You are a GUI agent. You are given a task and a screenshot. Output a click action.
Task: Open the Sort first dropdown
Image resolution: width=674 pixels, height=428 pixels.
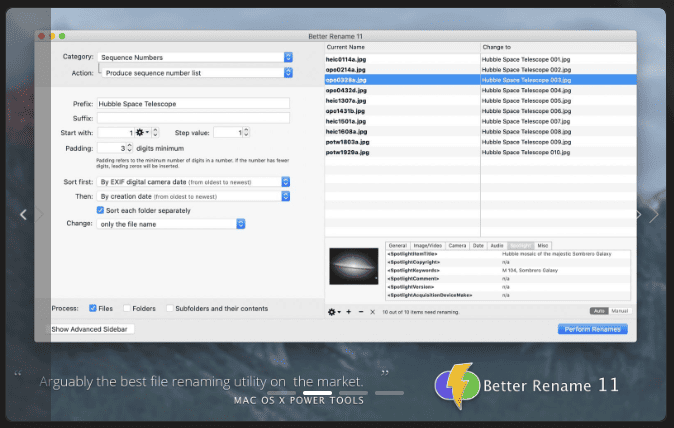193,182
